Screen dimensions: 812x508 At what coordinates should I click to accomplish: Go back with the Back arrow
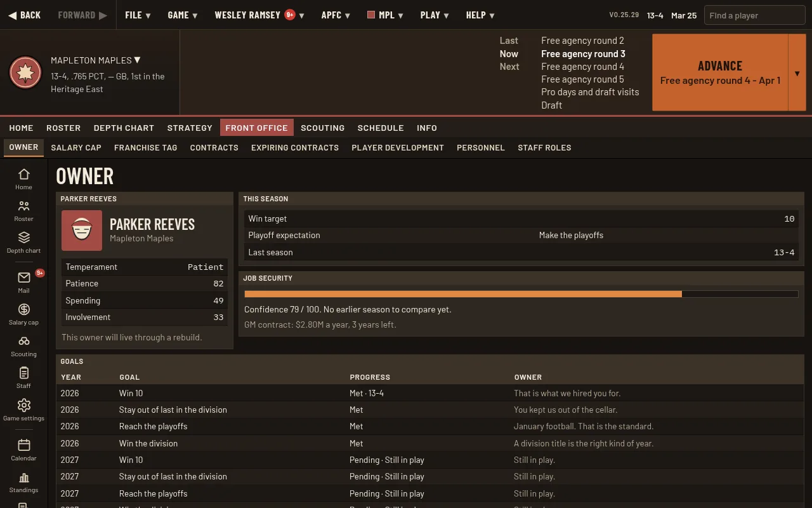click(24, 15)
